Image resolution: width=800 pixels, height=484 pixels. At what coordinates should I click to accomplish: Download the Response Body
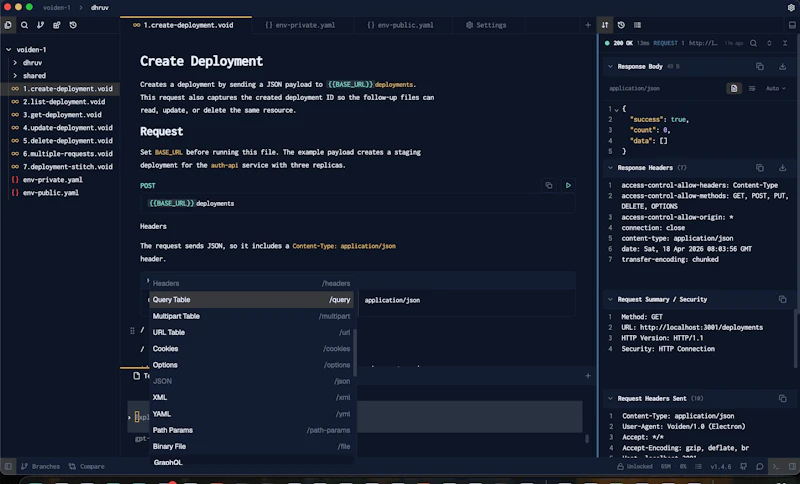click(x=782, y=66)
